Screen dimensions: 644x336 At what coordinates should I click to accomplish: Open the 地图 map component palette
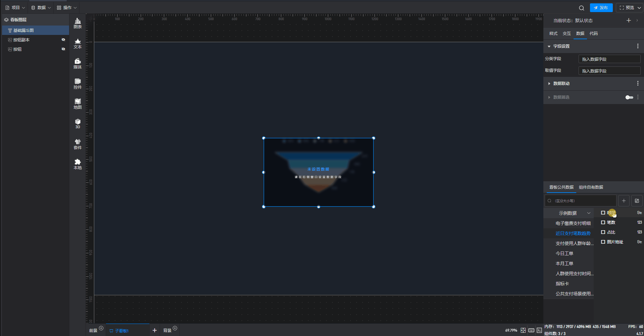77,104
